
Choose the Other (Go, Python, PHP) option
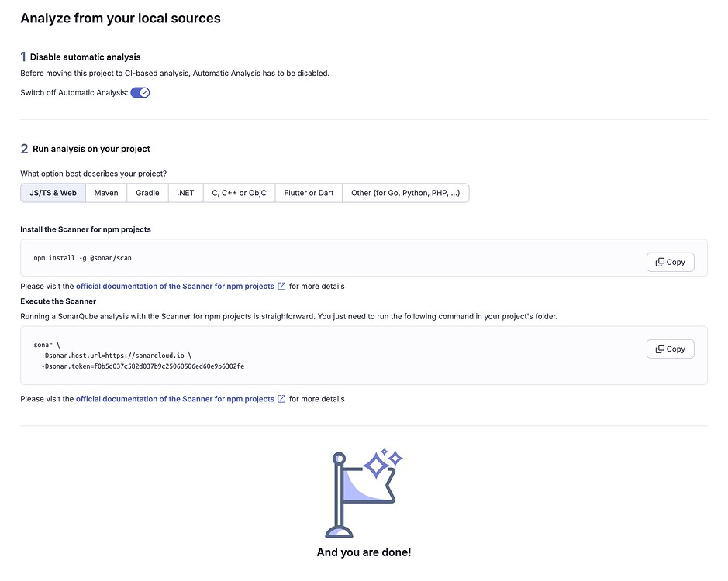point(405,192)
